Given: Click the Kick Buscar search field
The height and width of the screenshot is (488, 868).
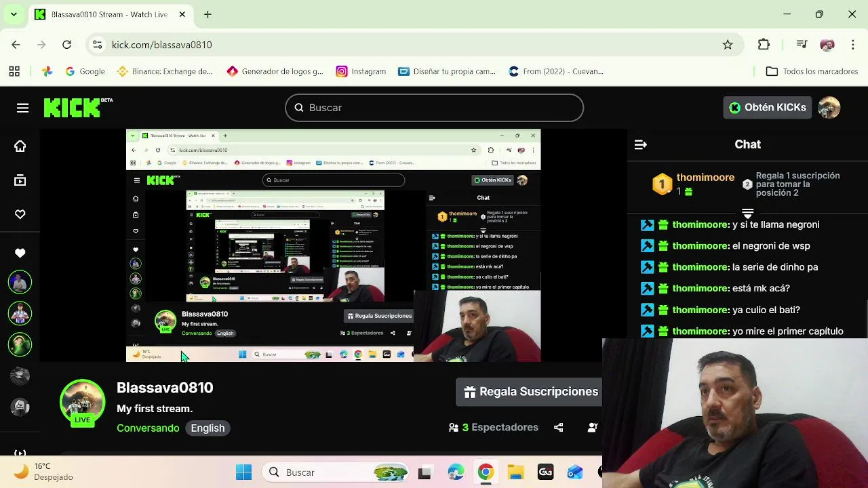Looking at the screenshot, I should (434, 108).
